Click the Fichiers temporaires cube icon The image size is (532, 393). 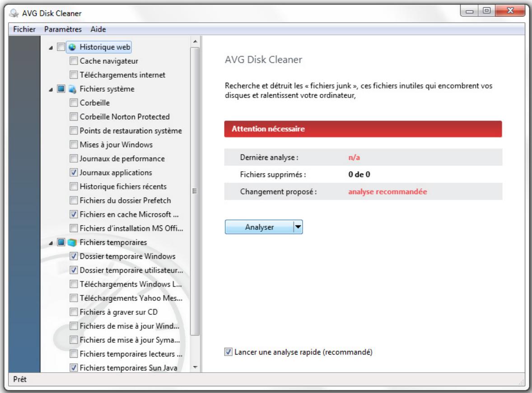(72, 243)
